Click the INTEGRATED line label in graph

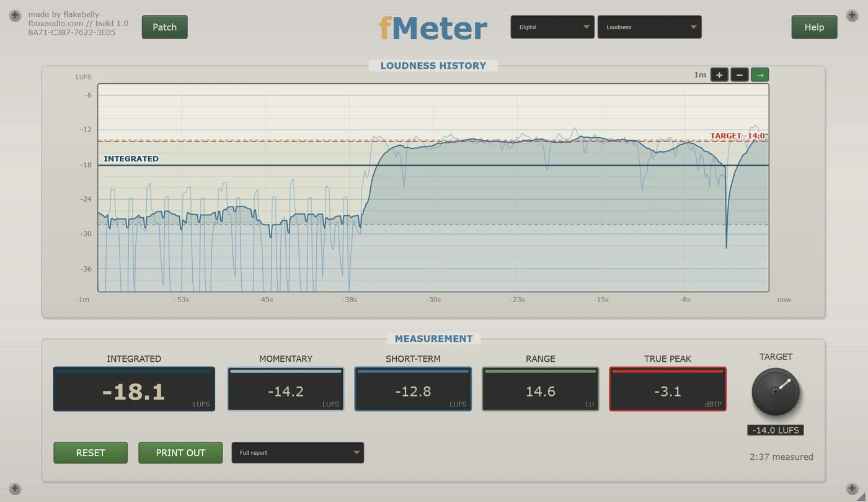131,159
